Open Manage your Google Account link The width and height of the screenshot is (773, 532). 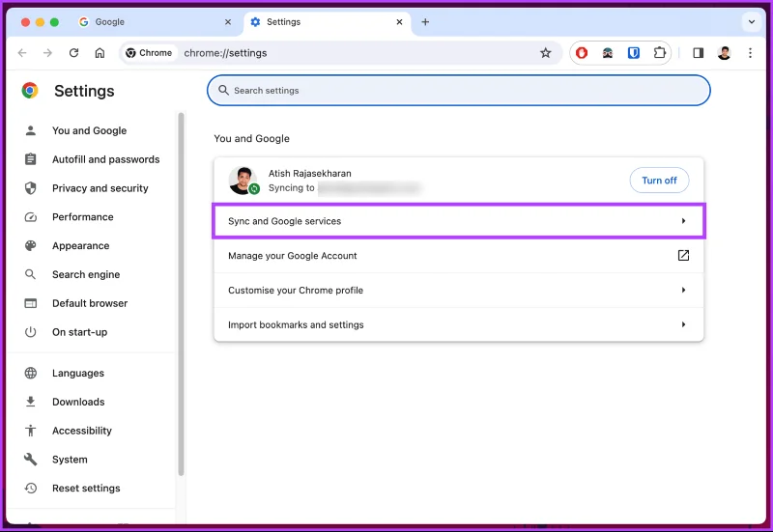pyautogui.click(x=458, y=256)
